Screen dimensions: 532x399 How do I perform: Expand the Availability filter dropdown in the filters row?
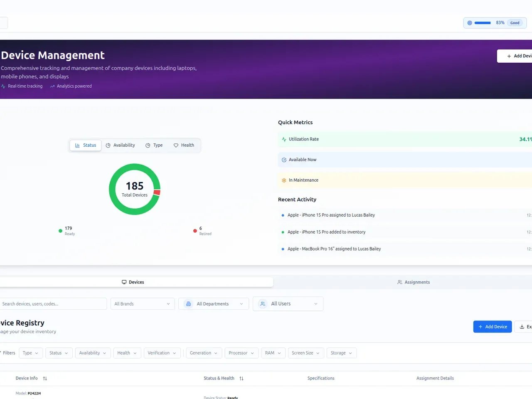tap(93, 353)
